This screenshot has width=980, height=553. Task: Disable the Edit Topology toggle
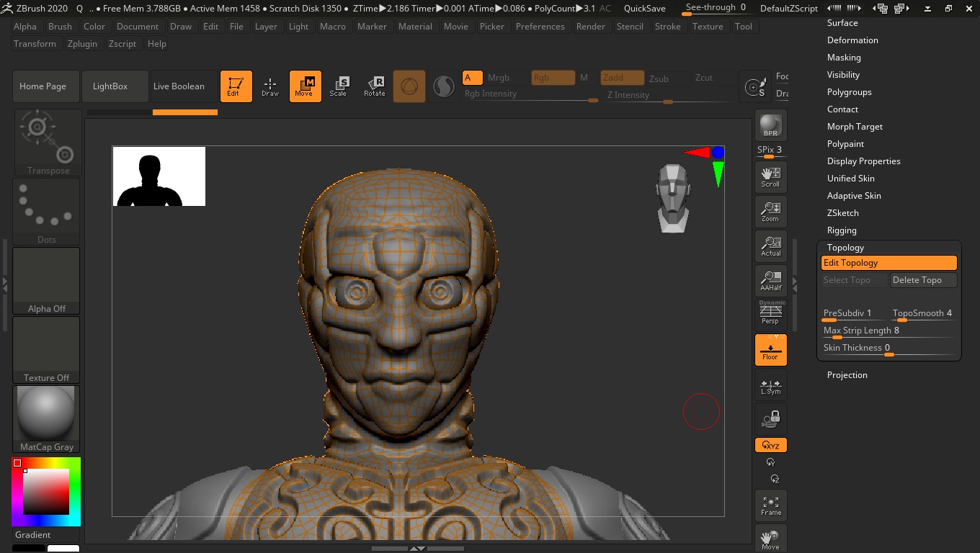click(888, 263)
